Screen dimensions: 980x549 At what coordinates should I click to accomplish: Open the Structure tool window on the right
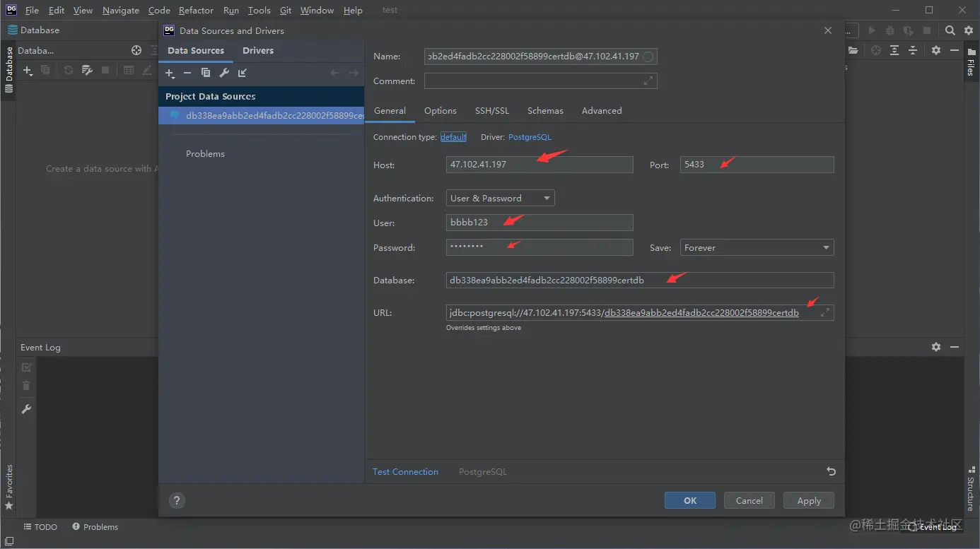(972, 489)
